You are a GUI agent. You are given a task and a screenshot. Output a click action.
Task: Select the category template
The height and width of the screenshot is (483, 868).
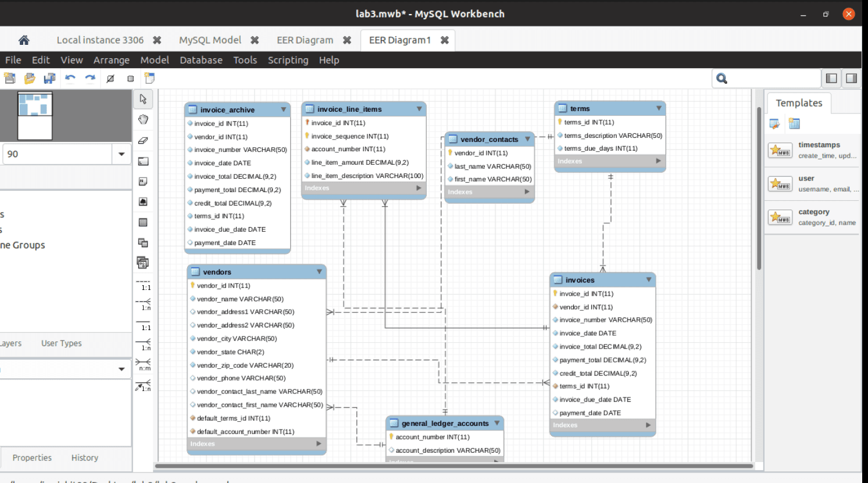(x=813, y=217)
